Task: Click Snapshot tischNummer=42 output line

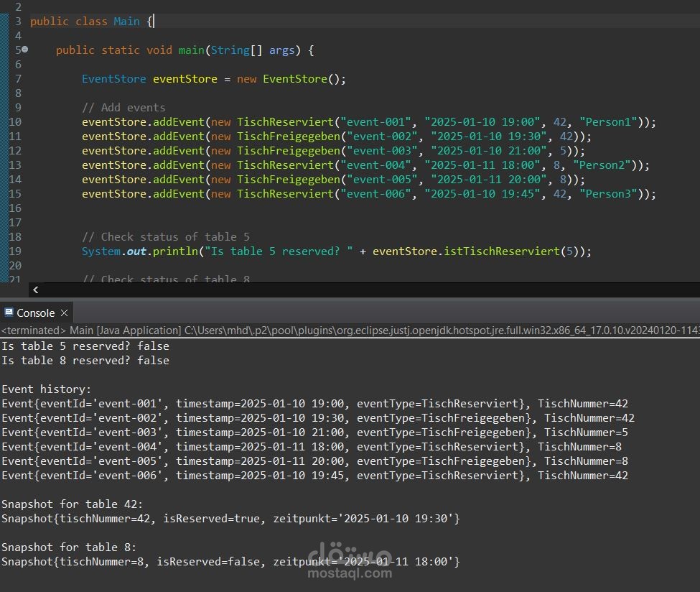Action: (230, 518)
